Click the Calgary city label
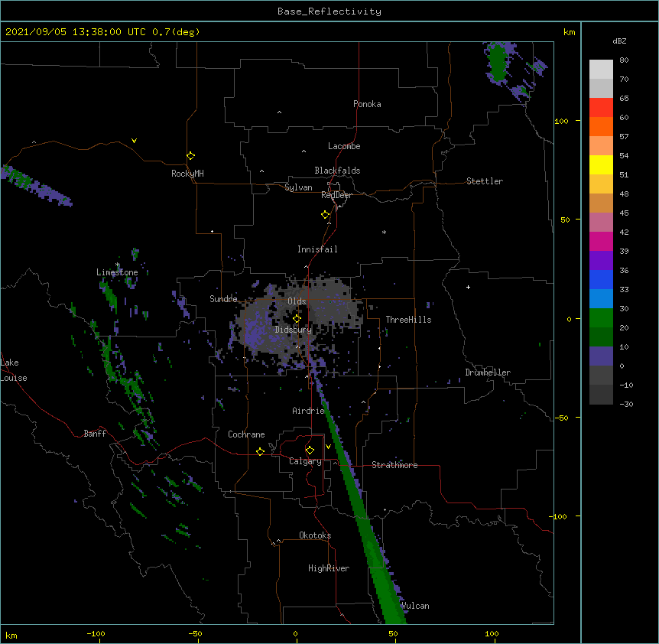 [x=306, y=461]
